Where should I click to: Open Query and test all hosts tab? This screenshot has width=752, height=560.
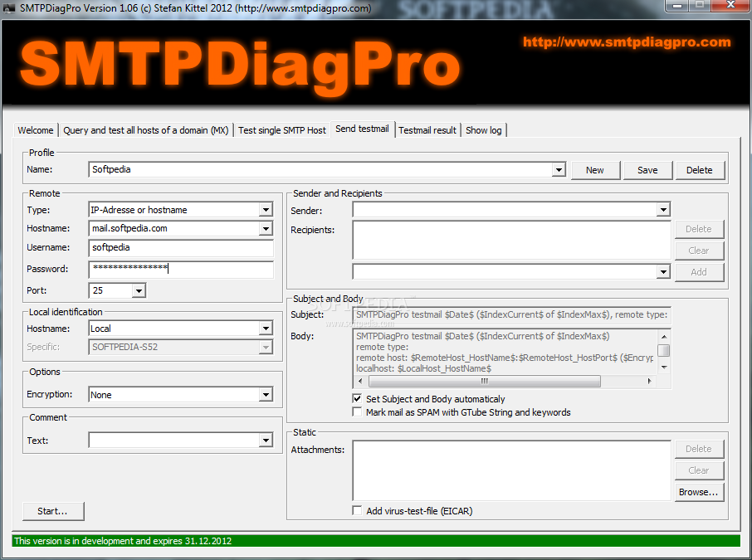click(146, 130)
